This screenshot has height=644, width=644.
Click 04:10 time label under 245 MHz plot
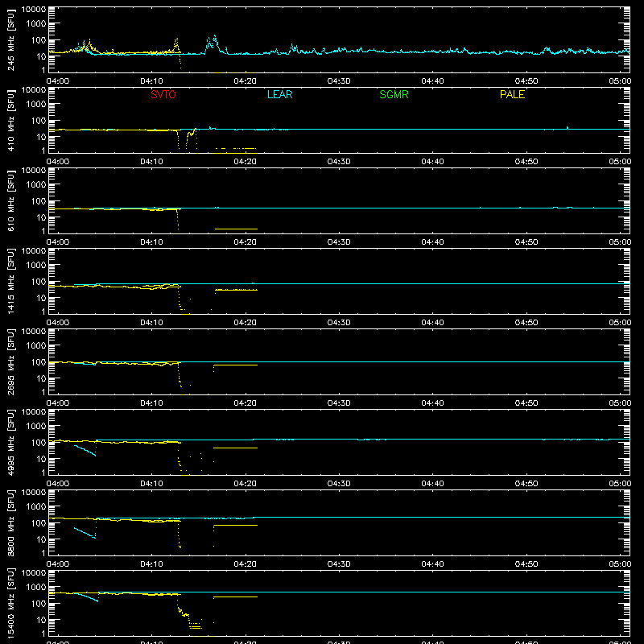click(x=151, y=81)
